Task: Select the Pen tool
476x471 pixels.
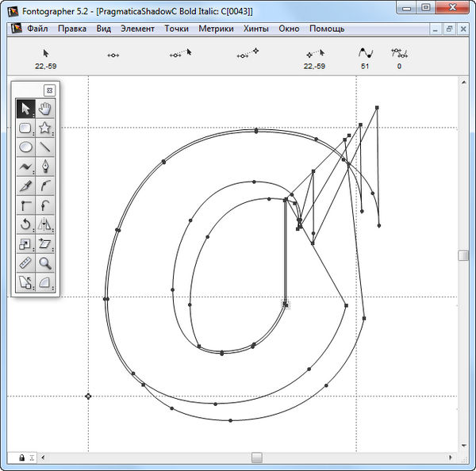Action: click(46, 167)
